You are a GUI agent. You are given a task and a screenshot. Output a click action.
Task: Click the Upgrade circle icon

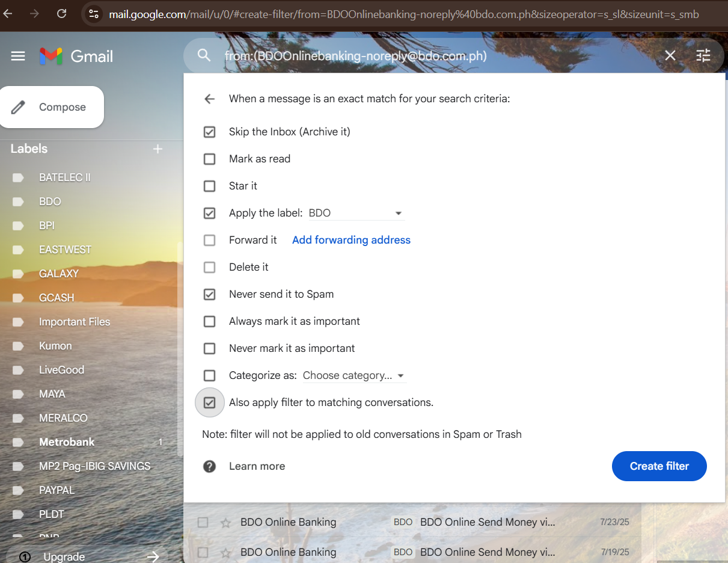25,557
